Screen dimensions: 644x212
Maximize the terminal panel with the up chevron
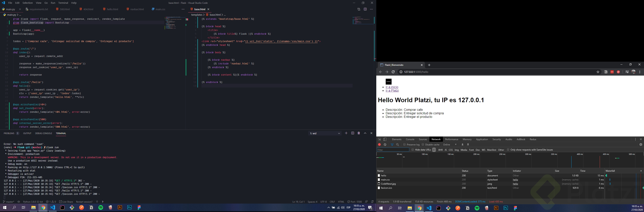[x=365, y=133]
